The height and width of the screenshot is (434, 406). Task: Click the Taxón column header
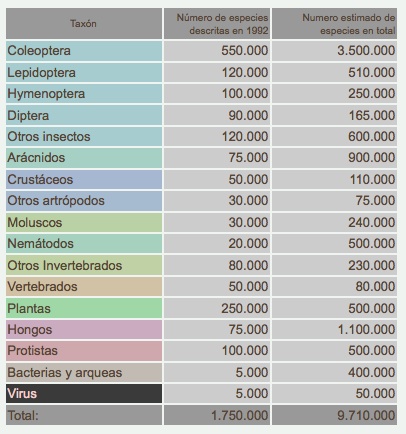coord(84,24)
